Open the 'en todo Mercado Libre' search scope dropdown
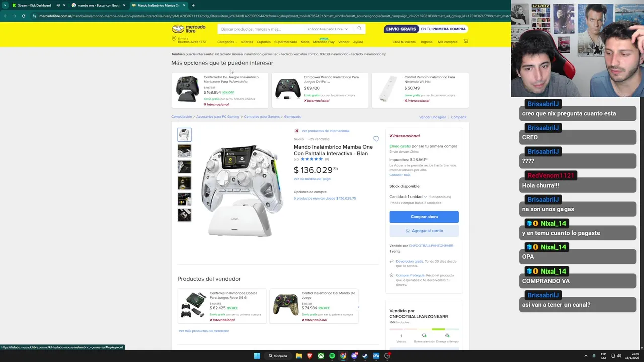The height and width of the screenshot is (362, 644). coord(328,29)
